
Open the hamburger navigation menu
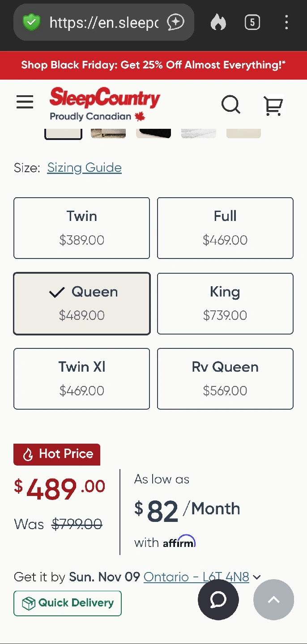25,102
